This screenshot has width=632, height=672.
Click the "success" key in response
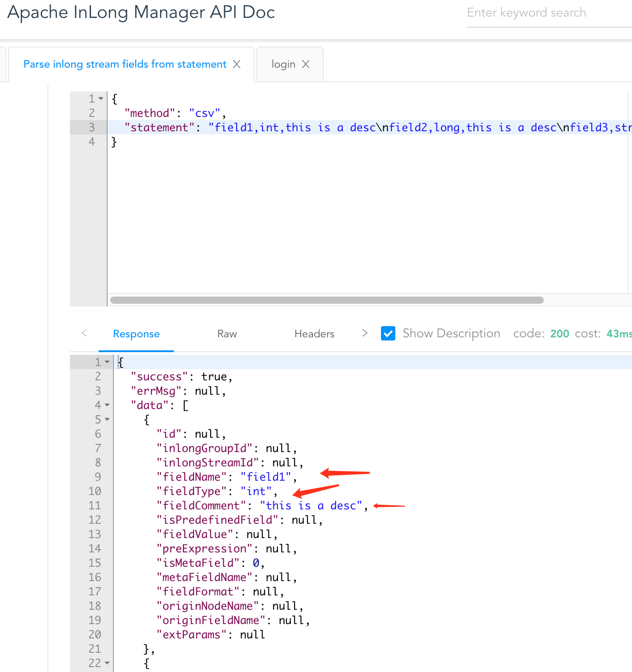[159, 376]
